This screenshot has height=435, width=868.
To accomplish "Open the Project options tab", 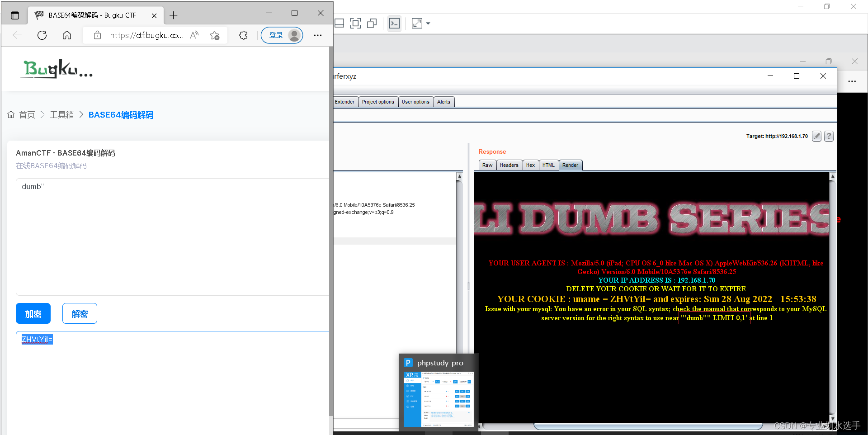I will click(378, 102).
